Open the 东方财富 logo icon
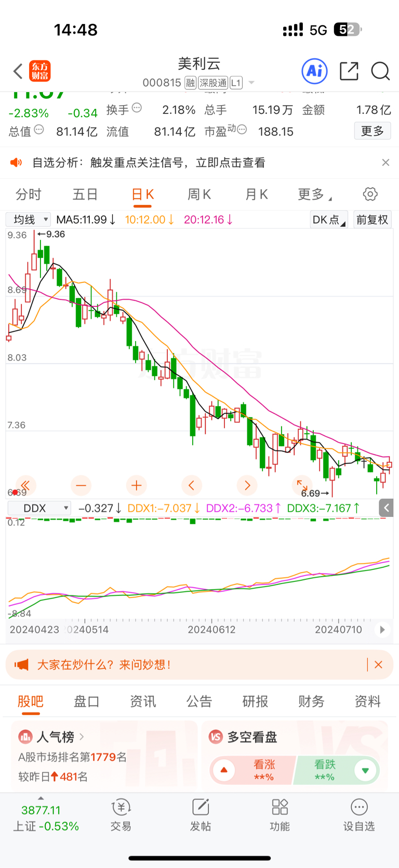Screen dimensions: 399x868 click(40, 71)
